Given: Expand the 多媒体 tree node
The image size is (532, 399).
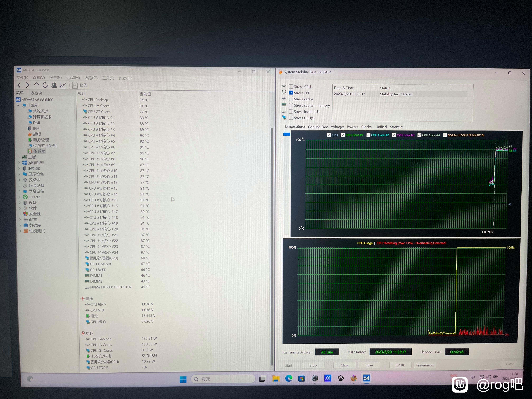Looking at the screenshot, I should coord(19,180).
